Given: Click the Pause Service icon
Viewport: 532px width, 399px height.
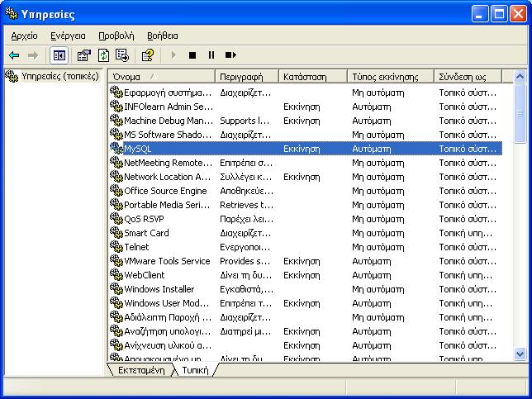Looking at the screenshot, I should tap(211, 55).
